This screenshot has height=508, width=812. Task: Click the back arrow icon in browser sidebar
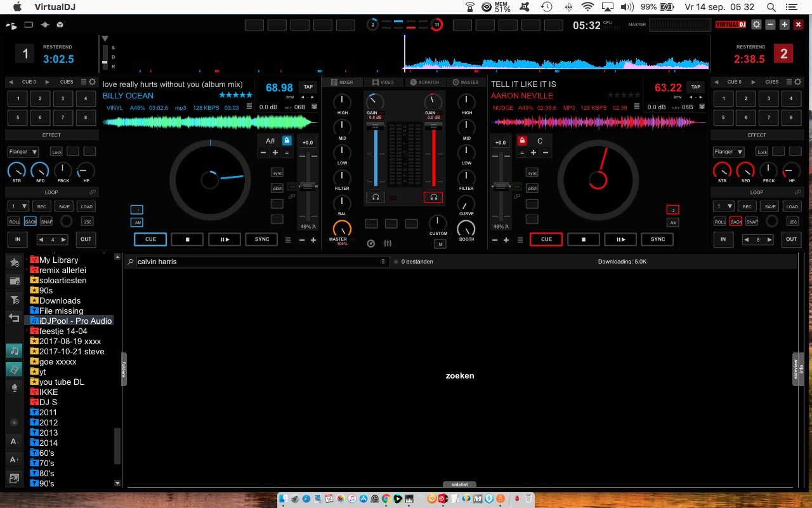coord(15,317)
